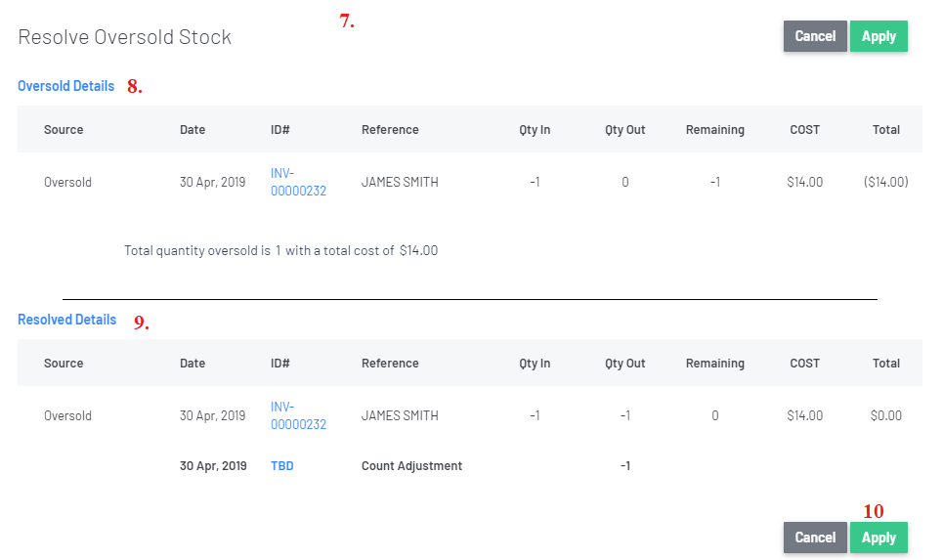The width and height of the screenshot is (943, 560).
Task: Click JAMES SMITH reference in Oversold Details row
Action: [400, 182]
